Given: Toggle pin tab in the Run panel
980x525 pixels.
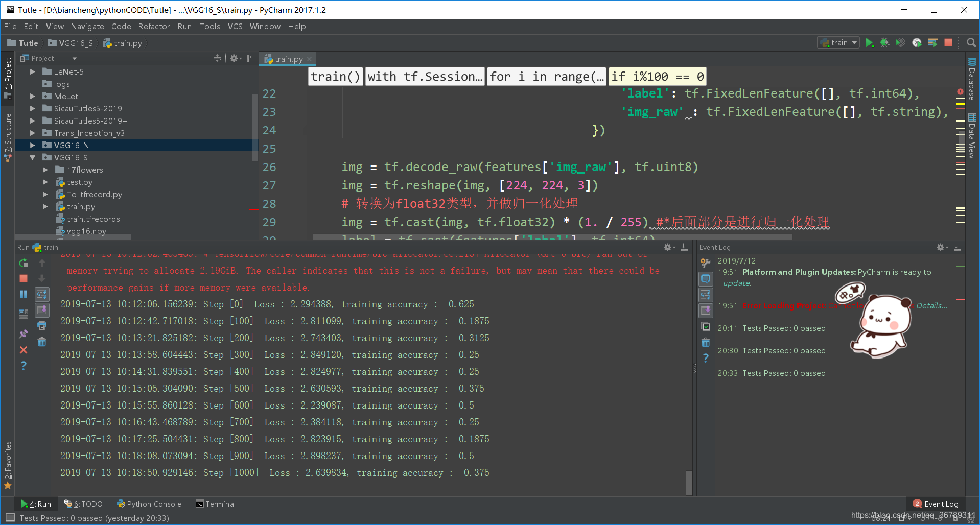Looking at the screenshot, I should tap(24, 333).
